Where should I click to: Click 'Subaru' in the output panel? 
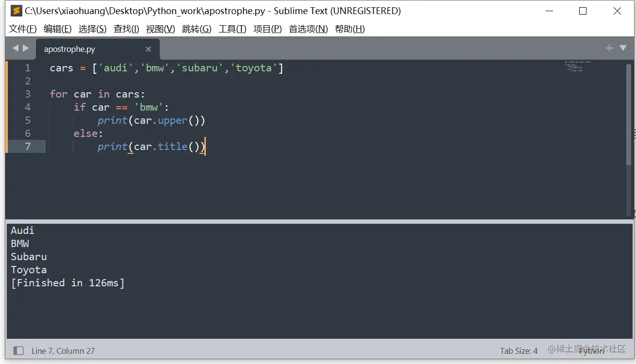[x=29, y=257]
